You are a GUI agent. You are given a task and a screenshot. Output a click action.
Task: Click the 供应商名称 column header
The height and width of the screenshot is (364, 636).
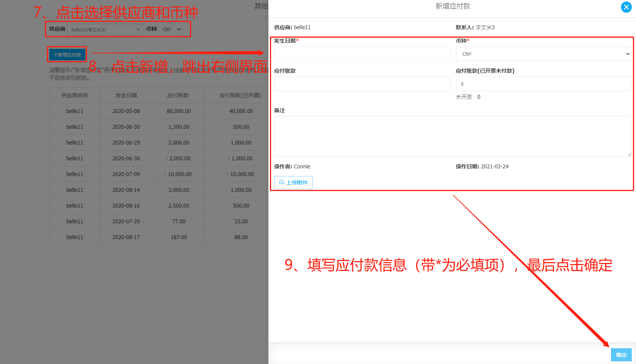point(75,95)
